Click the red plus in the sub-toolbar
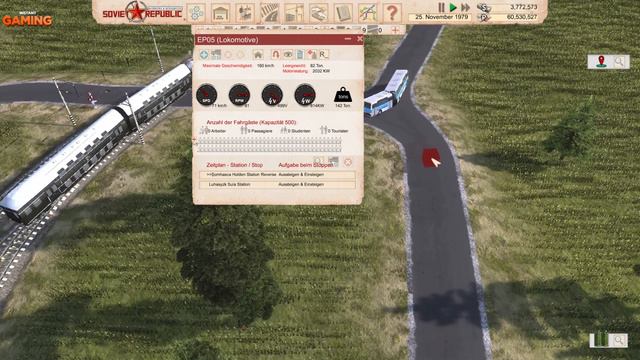640x360 pixels. click(395, 30)
